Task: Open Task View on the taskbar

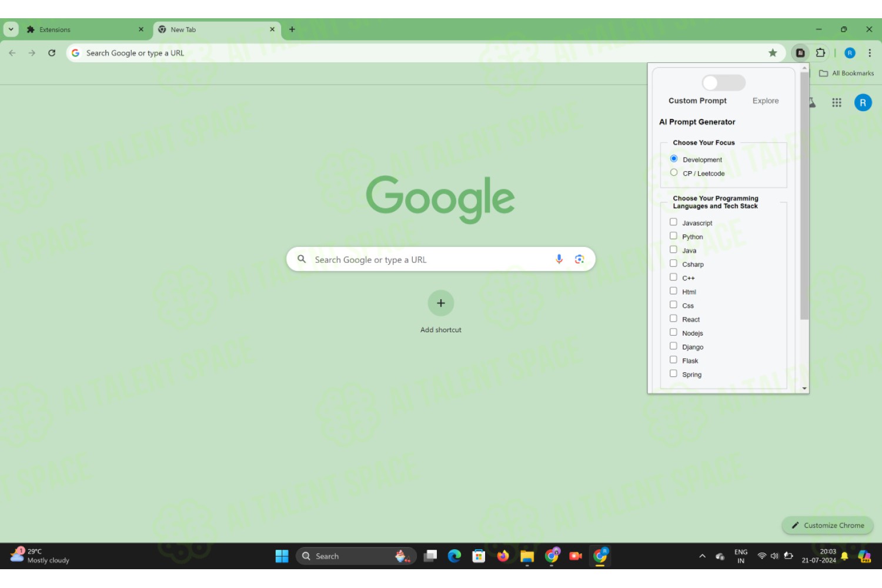Action: 430,556
